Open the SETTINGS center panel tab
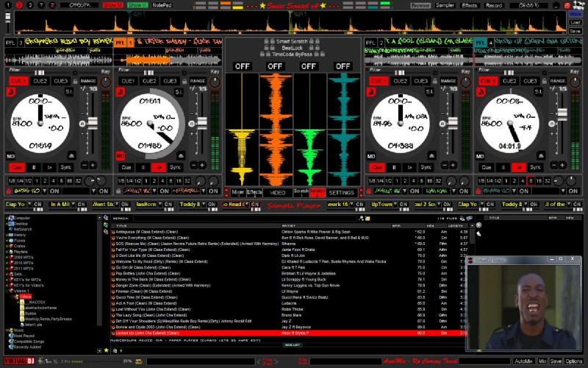The image size is (588, 368). [x=341, y=192]
